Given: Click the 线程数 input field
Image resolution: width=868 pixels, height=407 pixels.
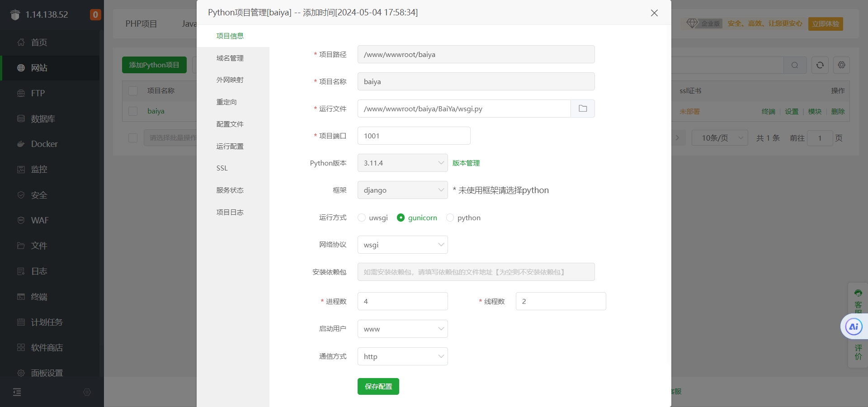Looking at the screenshot, I should pyautogui.click(x=561, y=301).
